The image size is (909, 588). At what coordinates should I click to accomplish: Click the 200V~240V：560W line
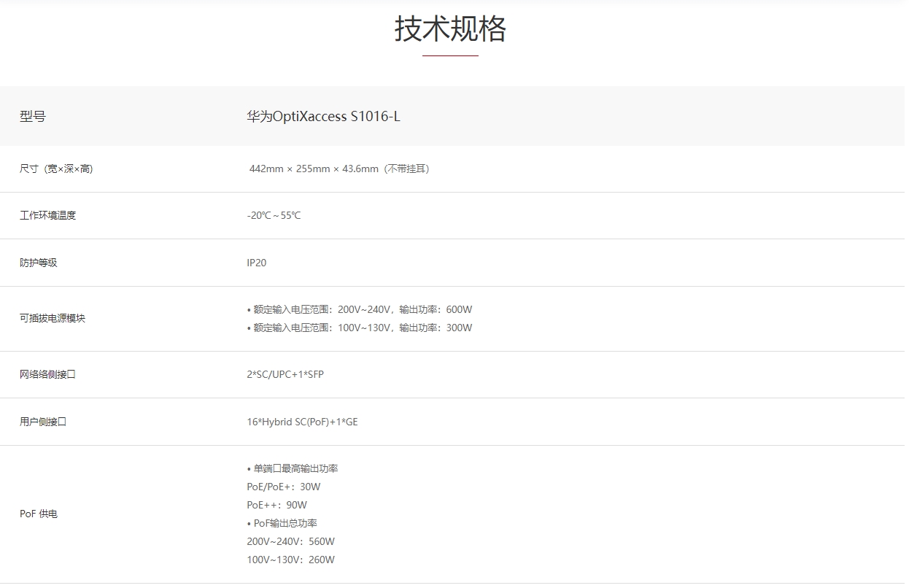(291, 541)
